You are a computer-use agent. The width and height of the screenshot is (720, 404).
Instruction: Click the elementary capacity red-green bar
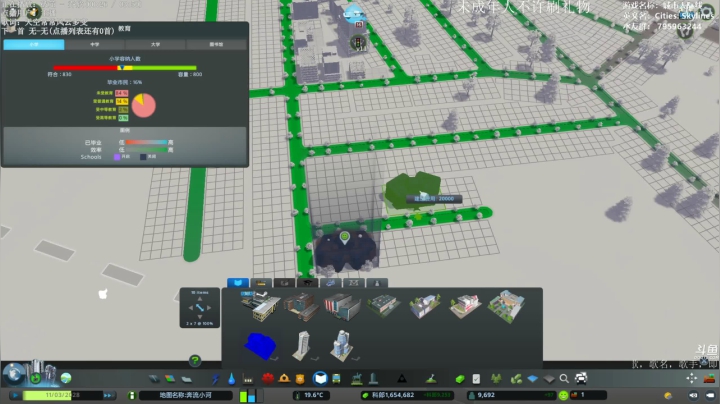click(125, 67)
